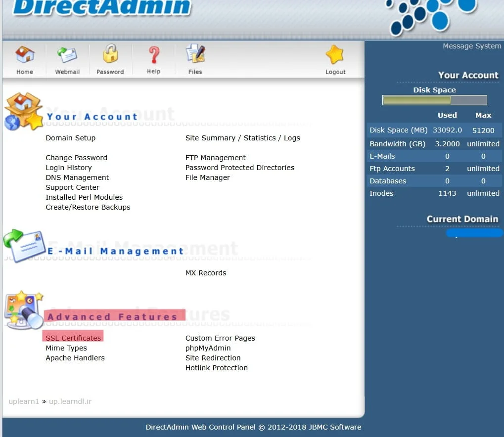Click the Files toolbar icon

(195, 54)
